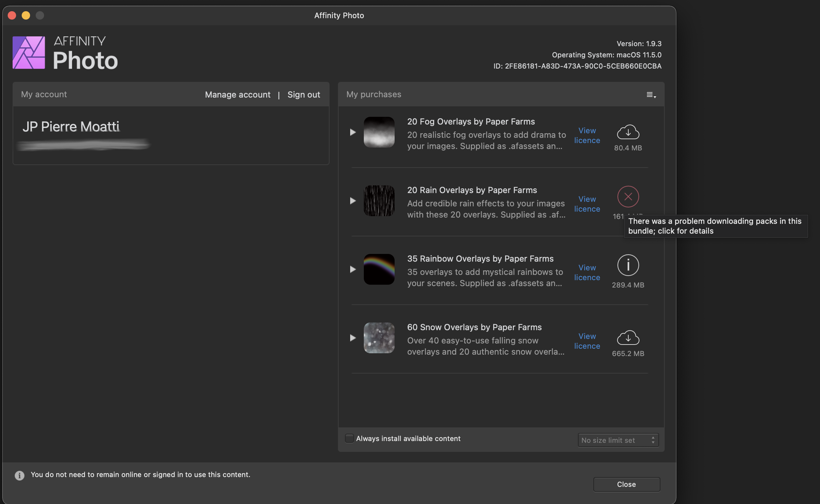Click the My account heading
The width and height of the screenshot is (820, 504).
click(44, 94)
